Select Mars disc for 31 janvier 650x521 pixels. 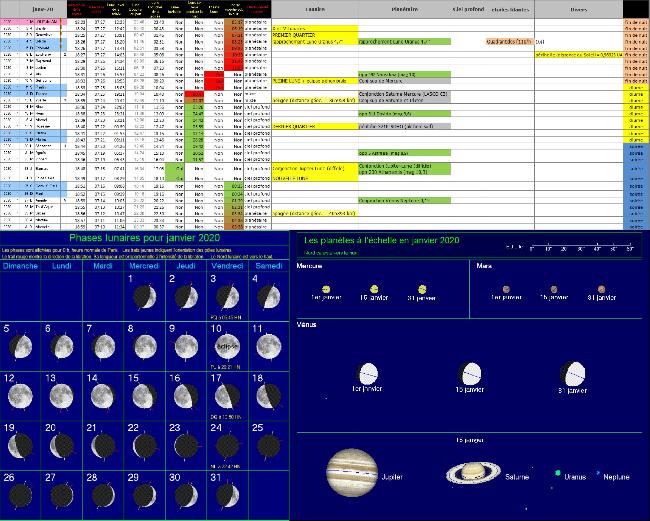601,289
